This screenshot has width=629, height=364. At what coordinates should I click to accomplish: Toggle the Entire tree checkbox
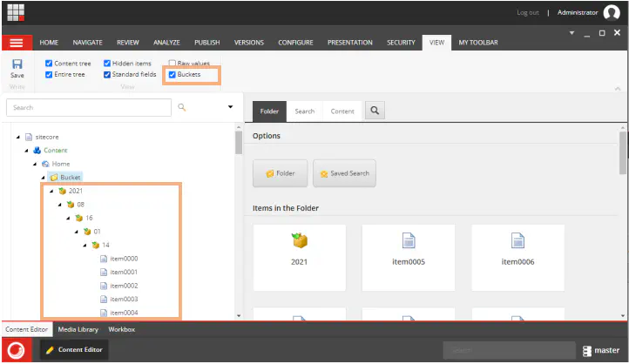[49, 75]
